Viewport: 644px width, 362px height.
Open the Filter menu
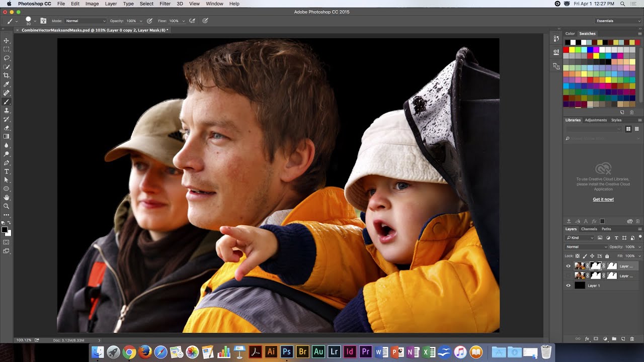pyautogui.click(x=165, y=4)
